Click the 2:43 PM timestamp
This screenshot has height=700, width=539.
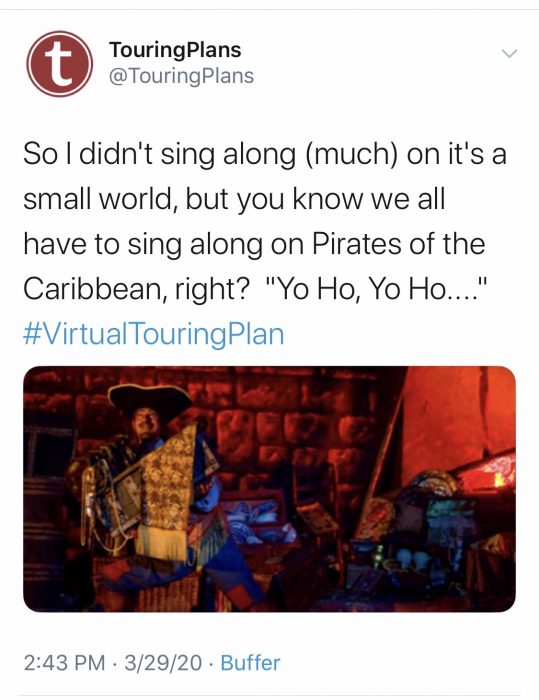[64, 663]
